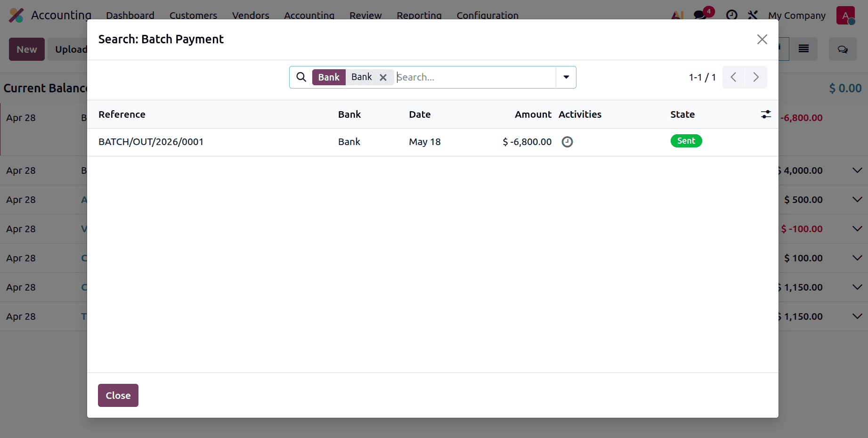Switch company via My Company

(x=797, y=15)
